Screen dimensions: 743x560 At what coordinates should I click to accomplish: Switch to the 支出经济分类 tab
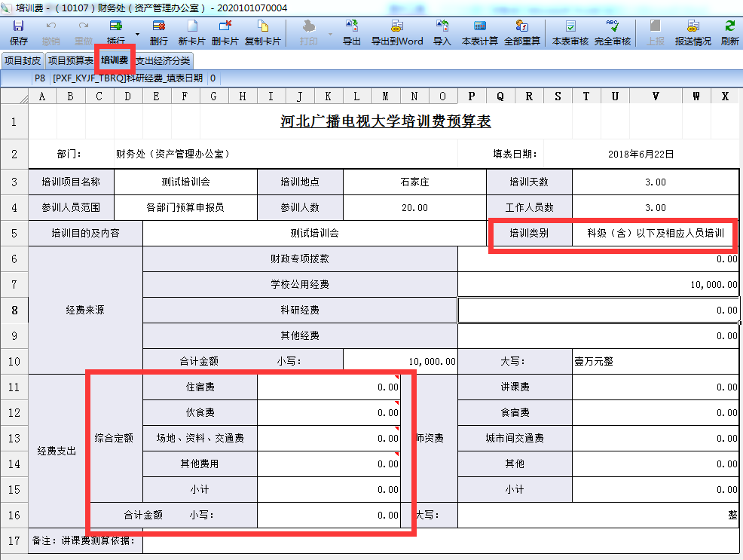coord(163,60)
